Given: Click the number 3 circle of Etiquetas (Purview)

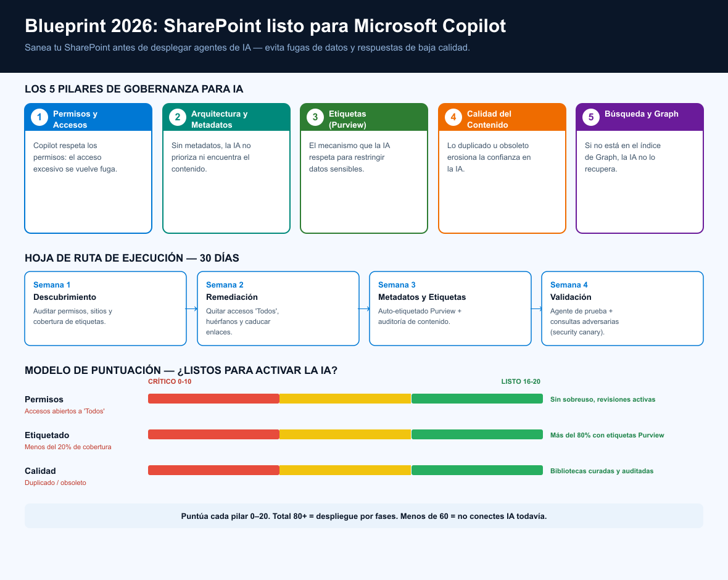Looking at the screenshot, I should coord(315,117).
